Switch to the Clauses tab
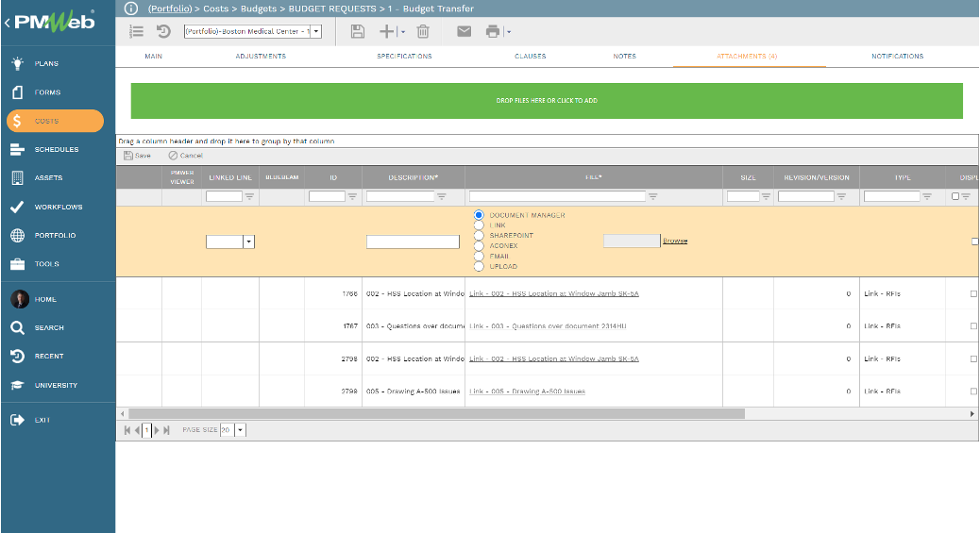Screen dimensions: 980x533 pos(531,57)
